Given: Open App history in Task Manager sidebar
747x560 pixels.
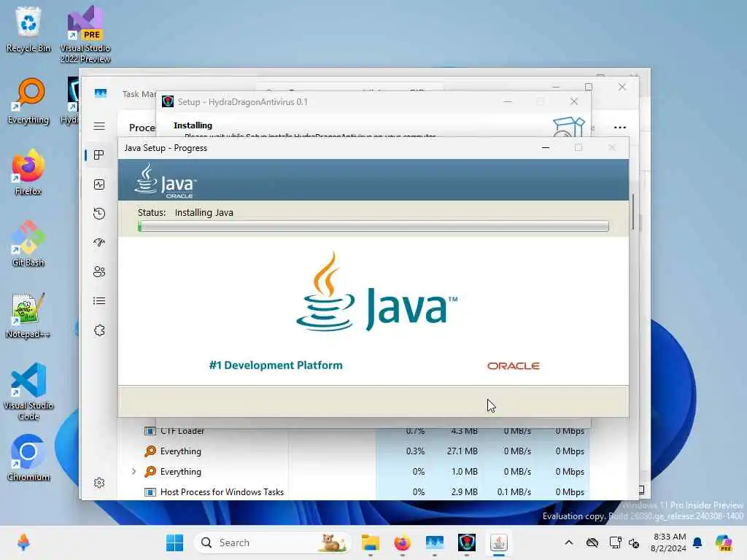Looking at the screenshot, I should (x=99, y=214).
